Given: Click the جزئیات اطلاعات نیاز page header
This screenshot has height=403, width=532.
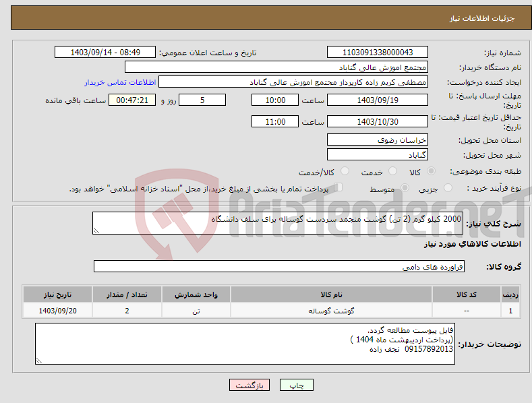Looking at the screenshot, I should click(x=482, y=18).
